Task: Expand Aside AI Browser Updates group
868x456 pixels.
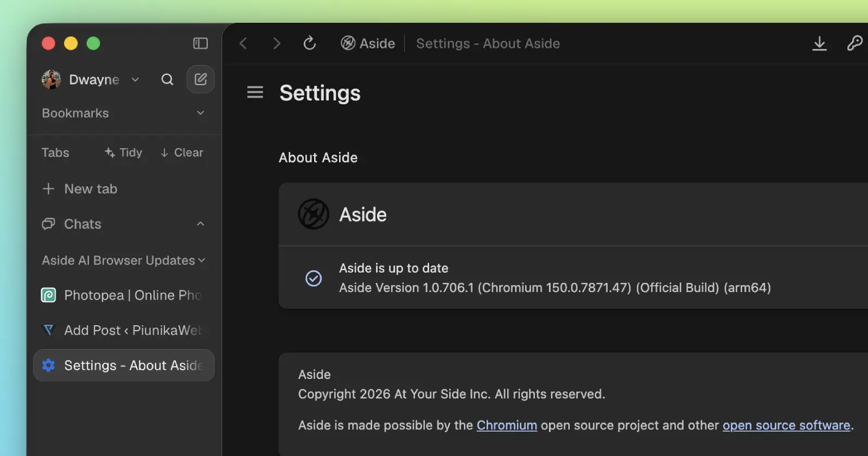Action: 202,261
